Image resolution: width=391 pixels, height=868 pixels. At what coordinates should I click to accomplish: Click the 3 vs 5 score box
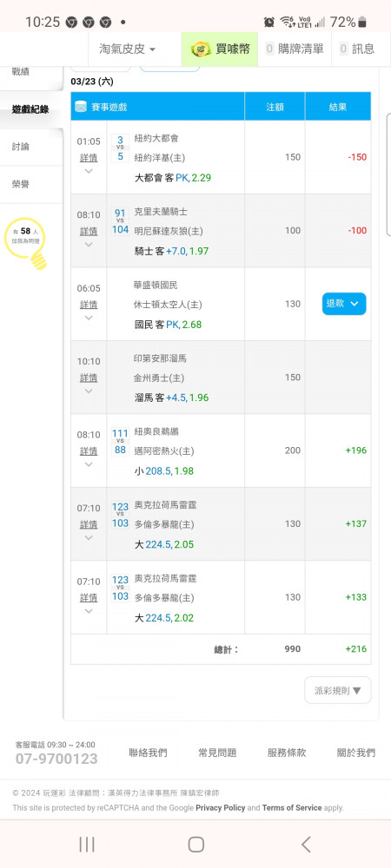pyautogui.click(x=120, y=148)
